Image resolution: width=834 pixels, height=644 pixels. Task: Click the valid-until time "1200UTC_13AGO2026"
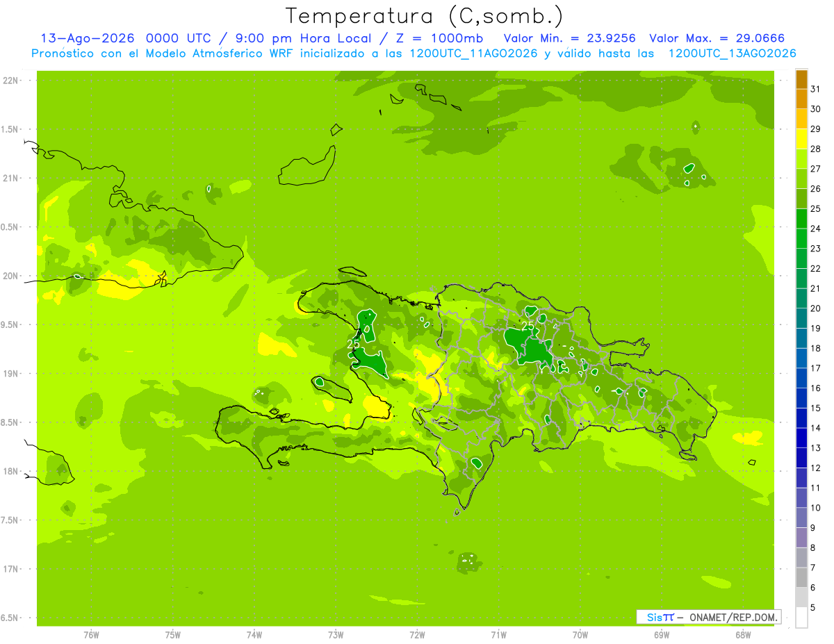coord(732,53)
